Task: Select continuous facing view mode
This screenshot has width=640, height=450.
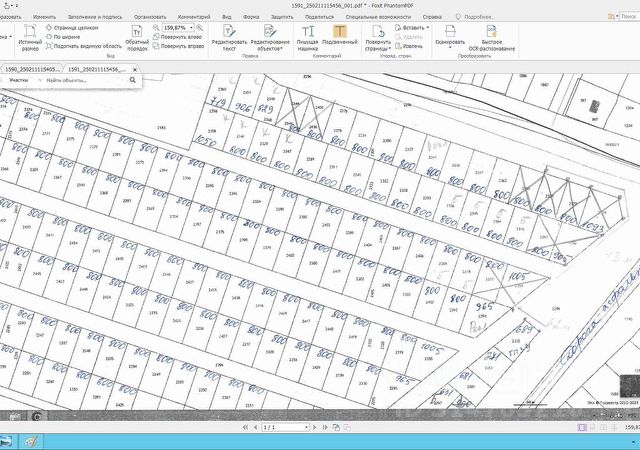Action: tap(614, 427)
